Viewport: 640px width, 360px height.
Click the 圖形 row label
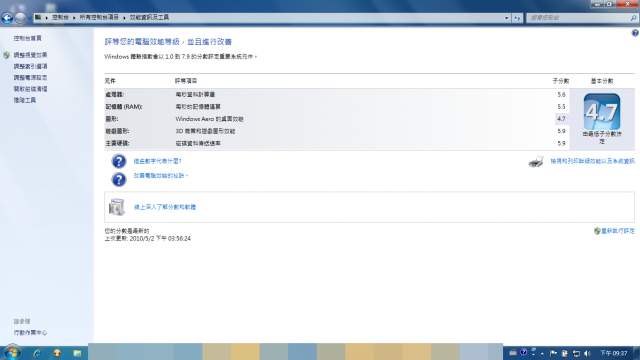click(x=111, y=119)
